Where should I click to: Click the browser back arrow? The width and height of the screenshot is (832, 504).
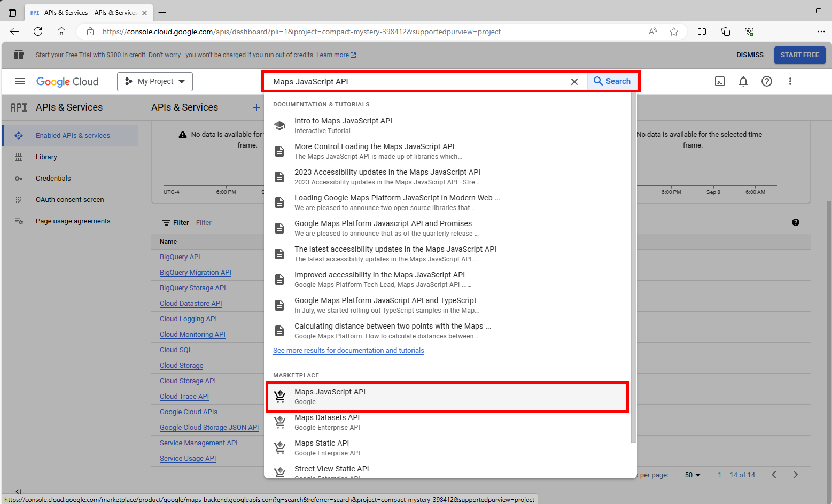14,32
